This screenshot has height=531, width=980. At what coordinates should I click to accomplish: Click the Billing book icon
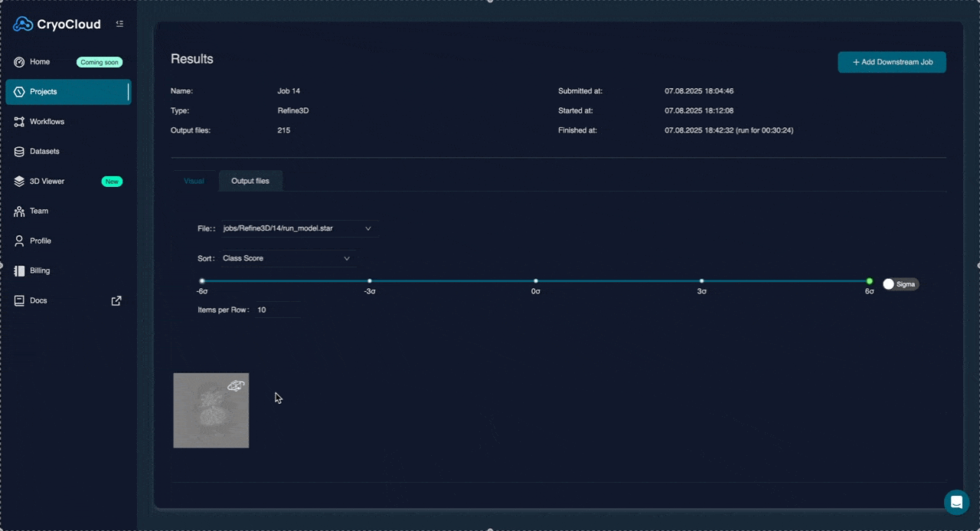coord(18,270)
